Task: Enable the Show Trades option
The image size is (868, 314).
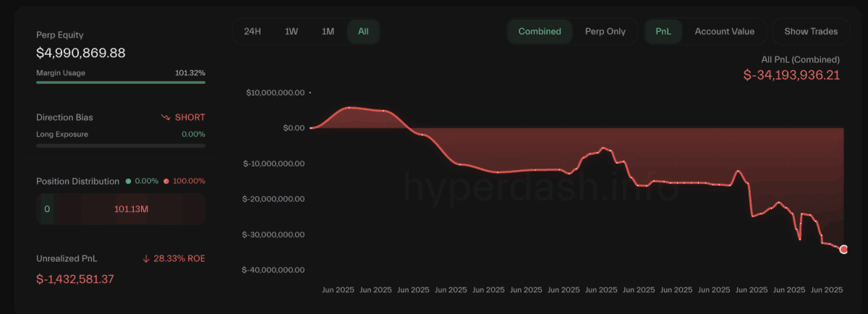Action: (811, 31)
